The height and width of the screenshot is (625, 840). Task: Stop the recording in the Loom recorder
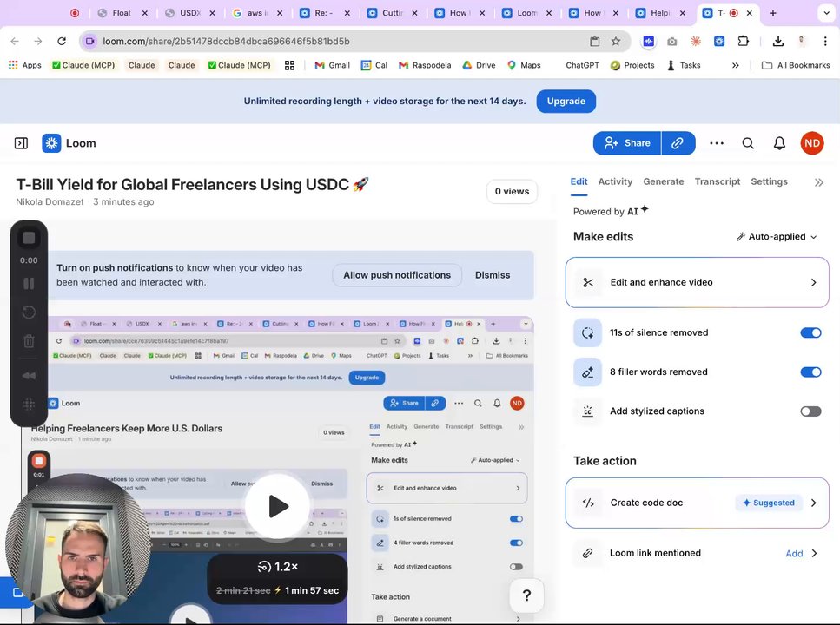[x=29, y=238]
